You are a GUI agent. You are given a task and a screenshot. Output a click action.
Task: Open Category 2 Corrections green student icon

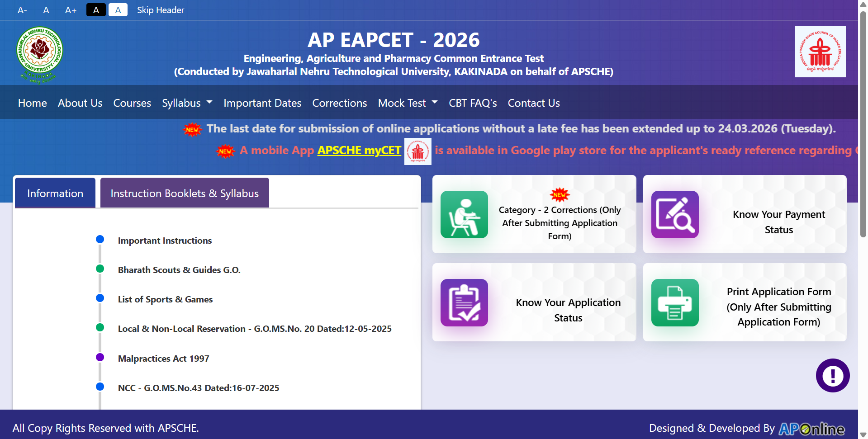(x=464, y=214)
